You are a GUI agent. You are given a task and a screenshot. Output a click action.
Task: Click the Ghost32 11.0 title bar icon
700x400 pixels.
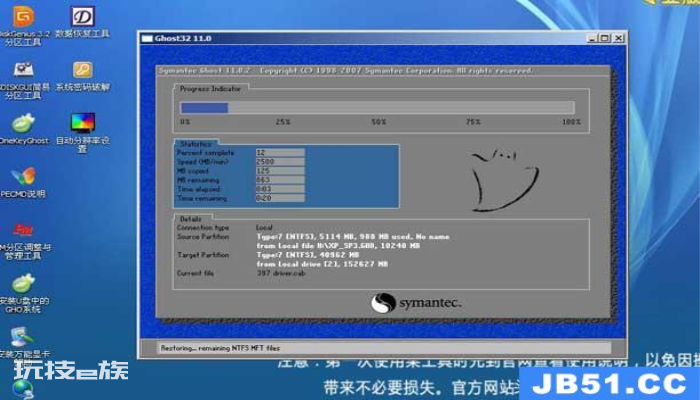[147, 38]
